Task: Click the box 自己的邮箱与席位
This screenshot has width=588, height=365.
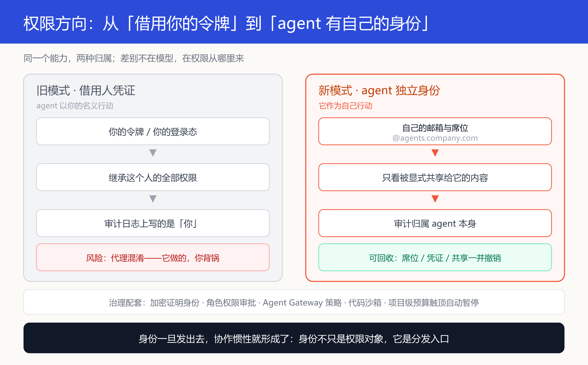Action: coord(435,131)
